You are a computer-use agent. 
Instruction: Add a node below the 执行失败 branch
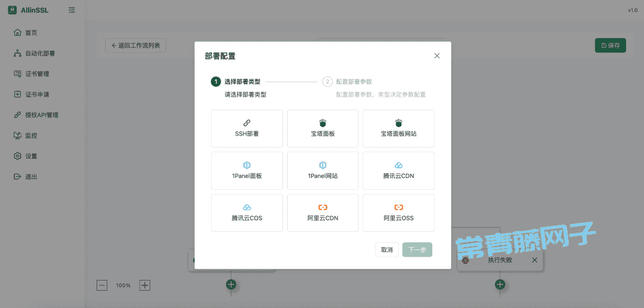[500, 284]
